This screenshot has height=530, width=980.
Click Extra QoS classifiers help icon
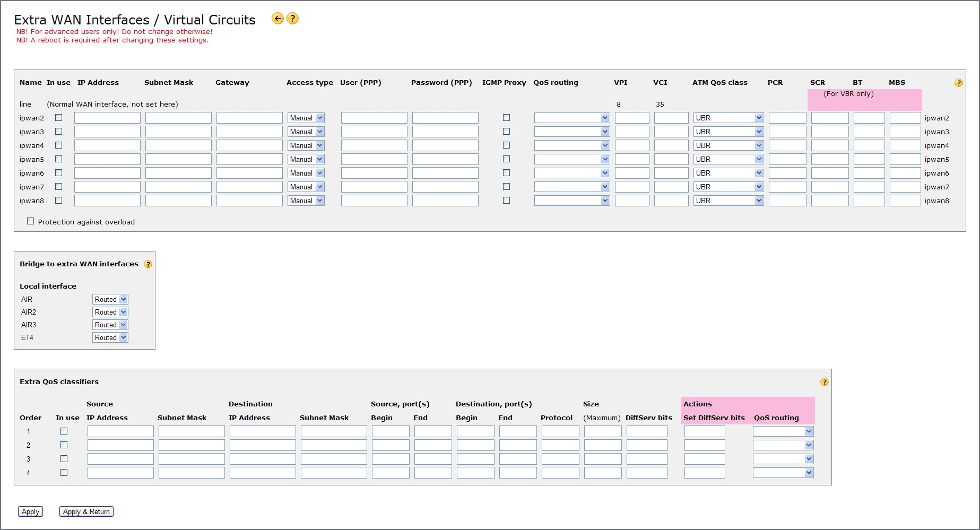point(824,382)
